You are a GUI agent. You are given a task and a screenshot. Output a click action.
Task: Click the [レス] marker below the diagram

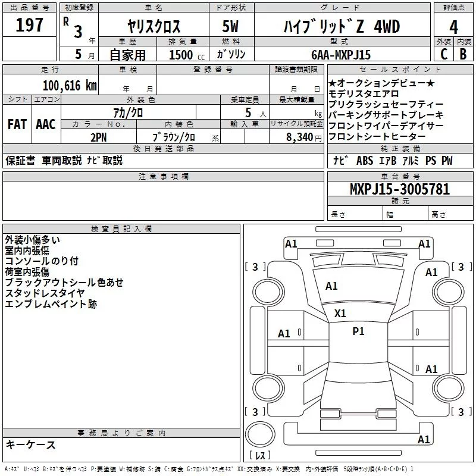click(x=259, y=456)
